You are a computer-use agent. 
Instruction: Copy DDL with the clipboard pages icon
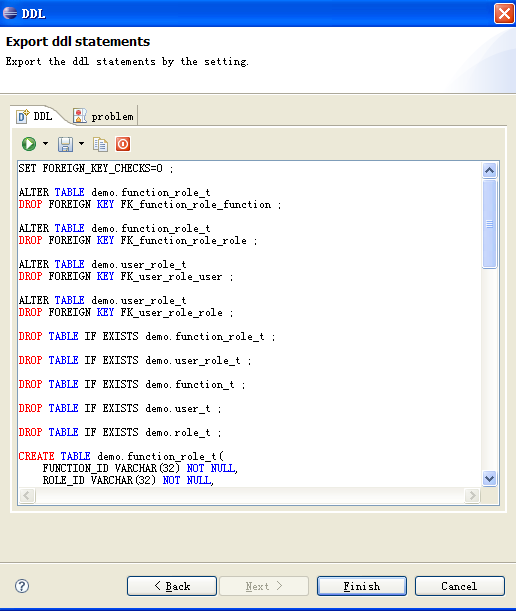point(101,144)
